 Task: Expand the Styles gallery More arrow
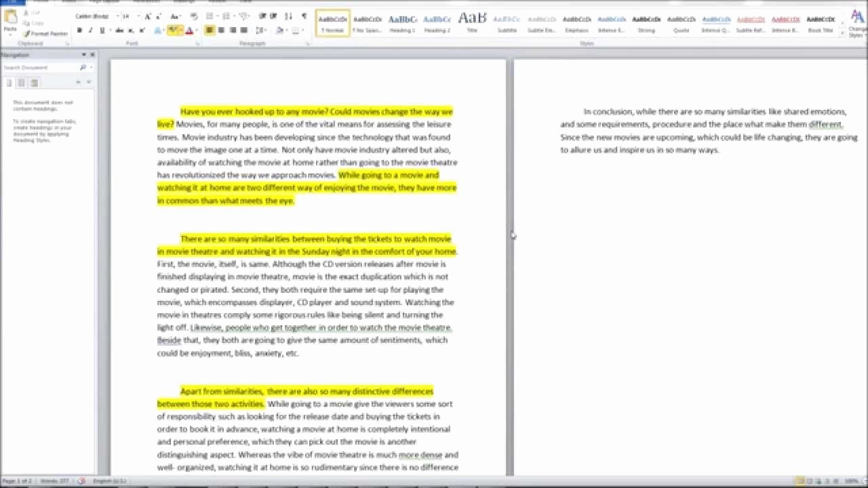[x=842, y=33]
